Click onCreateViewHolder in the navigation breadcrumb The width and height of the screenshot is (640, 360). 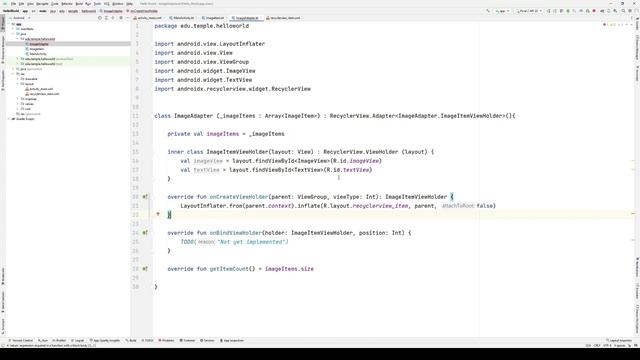[144, 11]
